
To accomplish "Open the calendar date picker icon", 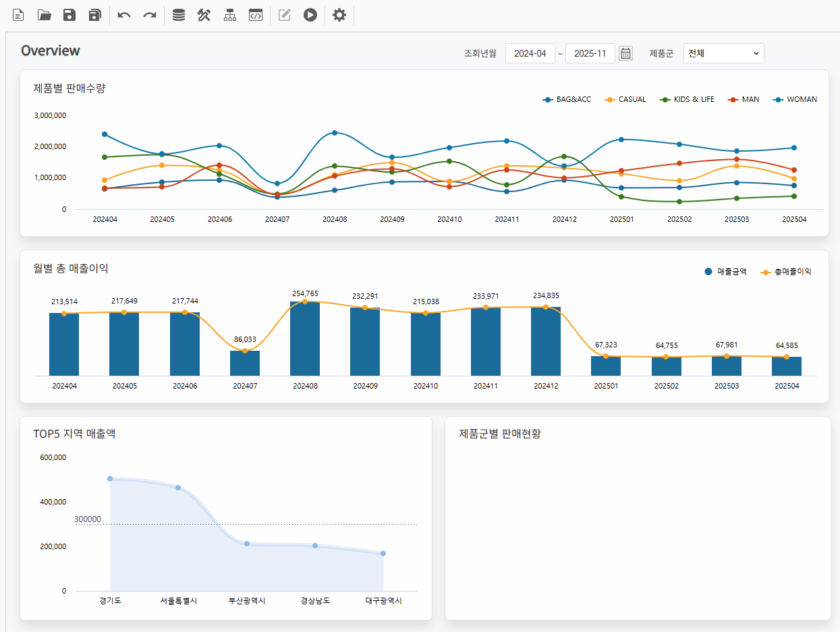I will coord(626,53).
